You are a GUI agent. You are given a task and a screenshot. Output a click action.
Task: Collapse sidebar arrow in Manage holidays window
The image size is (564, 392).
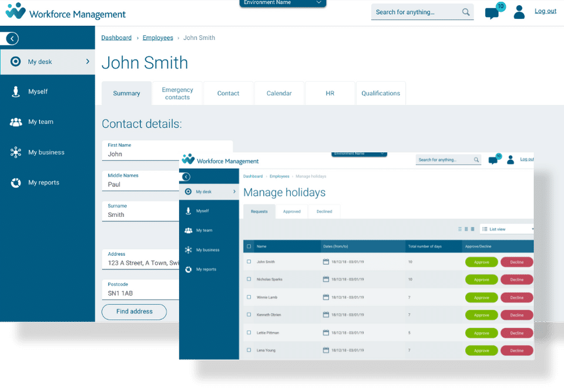tap(186, 177)
